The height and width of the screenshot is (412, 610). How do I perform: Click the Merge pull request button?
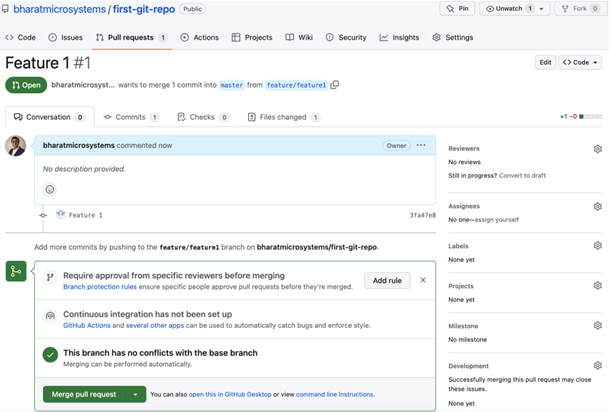pyautogui.click(x=84, y=394)
